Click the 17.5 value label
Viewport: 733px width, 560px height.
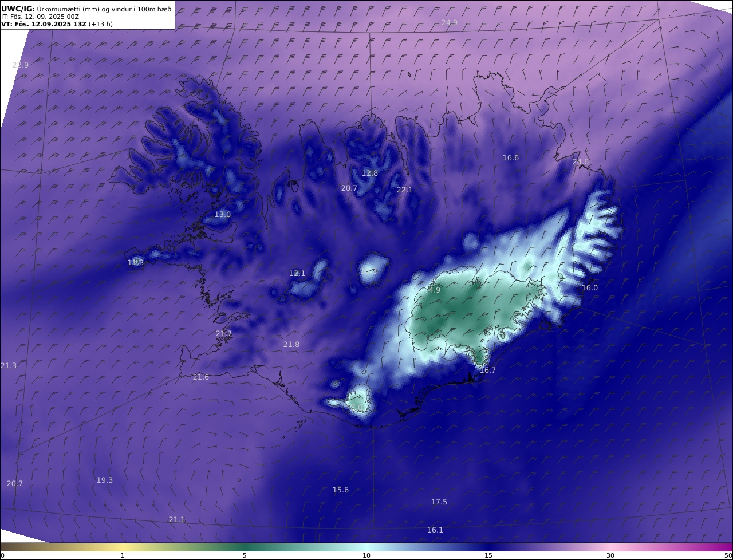[439, 502]
